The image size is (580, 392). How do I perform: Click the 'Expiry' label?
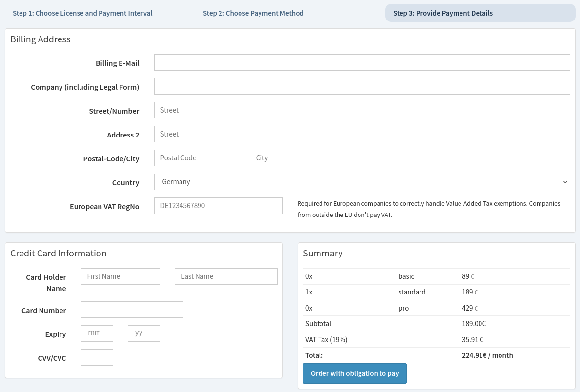(56, 334)
